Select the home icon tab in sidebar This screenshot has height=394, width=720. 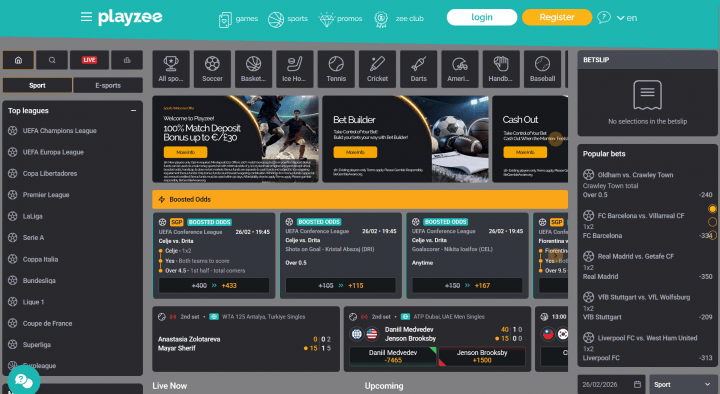click(18, 60)
